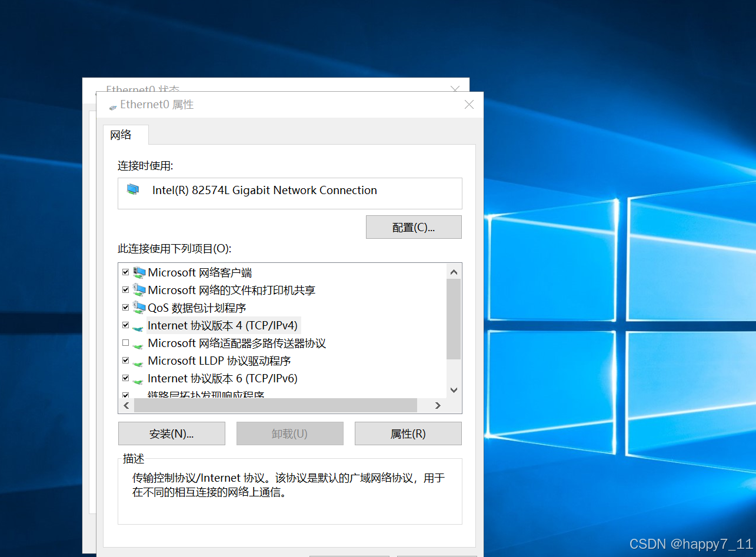Click the horizontal scrollbar thumb in item list
Screen dimensions: 756x557
[275, 405]
